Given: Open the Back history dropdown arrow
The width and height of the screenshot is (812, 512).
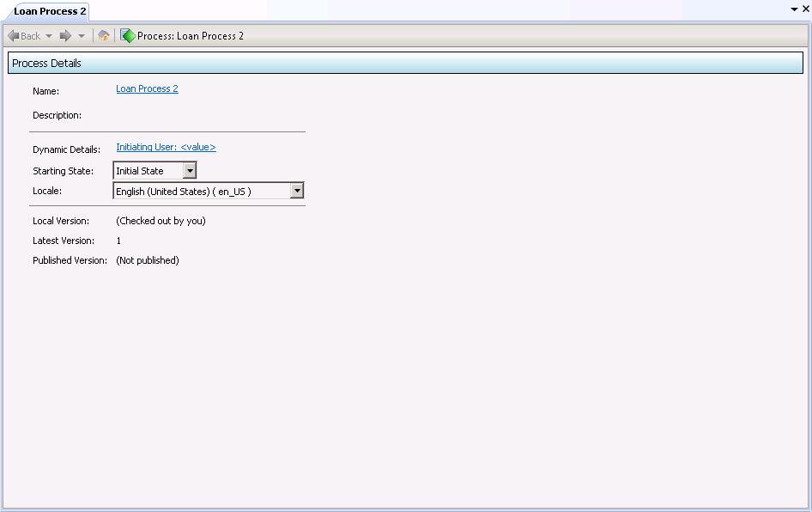Looking at the screenshot, I should [x=49, y=36].
